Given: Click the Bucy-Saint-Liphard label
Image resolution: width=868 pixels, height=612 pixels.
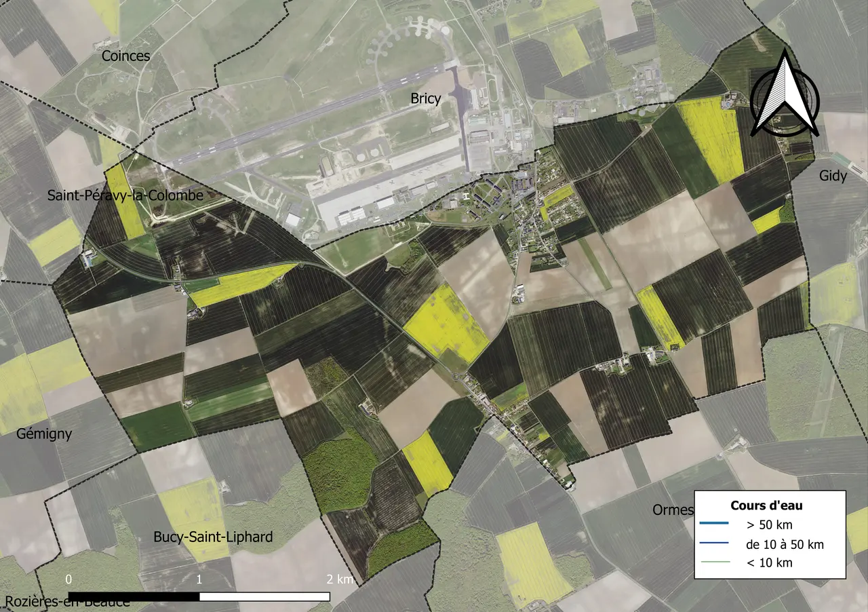Looking at the screenshot, I should click(213, 537).
